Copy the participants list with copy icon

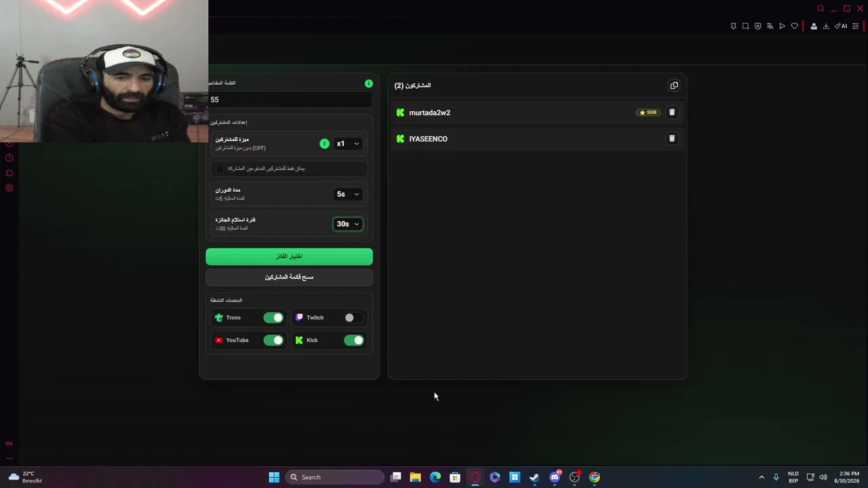[673, 85]
